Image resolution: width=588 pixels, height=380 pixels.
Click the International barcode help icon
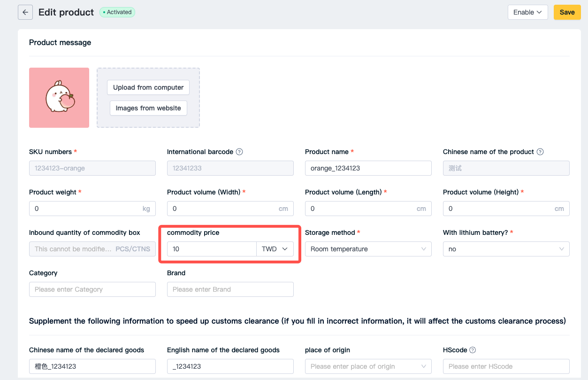point(239,152)
